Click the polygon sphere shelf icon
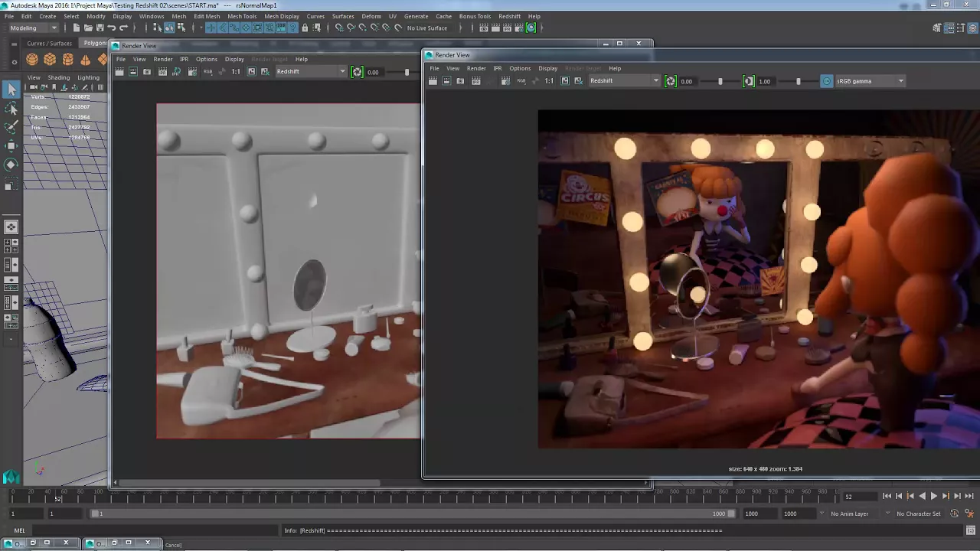980x551 pixels. coord(32,60)
